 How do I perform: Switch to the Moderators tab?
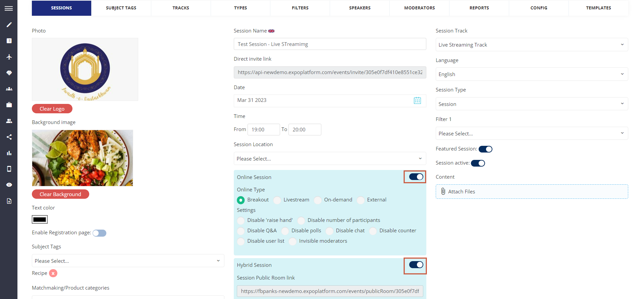[x=420, y=8]
